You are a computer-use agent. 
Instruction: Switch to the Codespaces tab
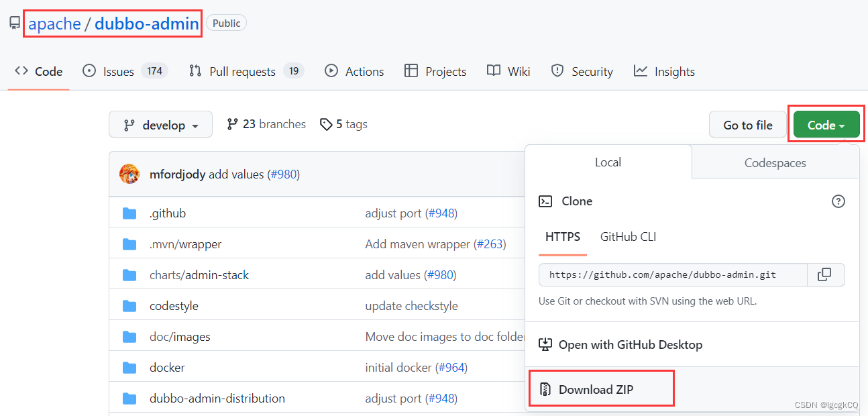(775, 162)
